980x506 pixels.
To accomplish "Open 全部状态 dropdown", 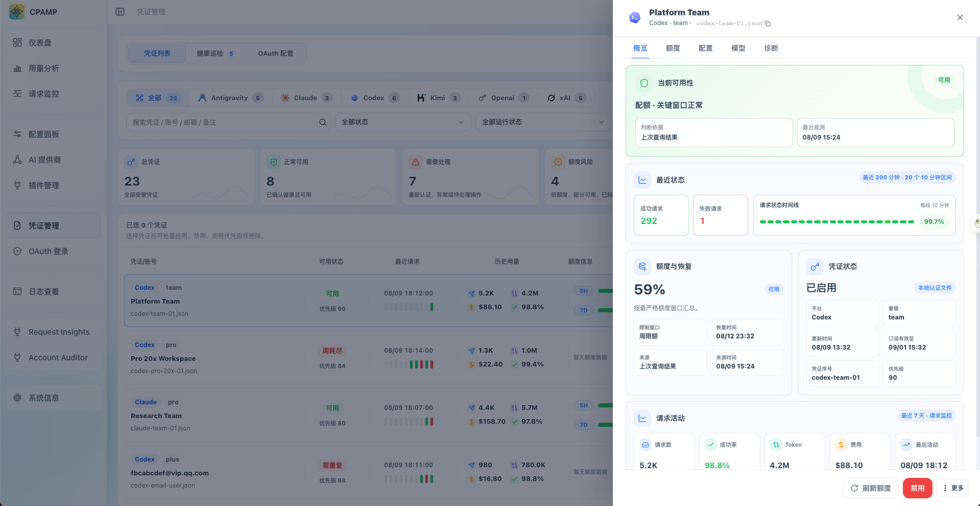I will point(403,122).
